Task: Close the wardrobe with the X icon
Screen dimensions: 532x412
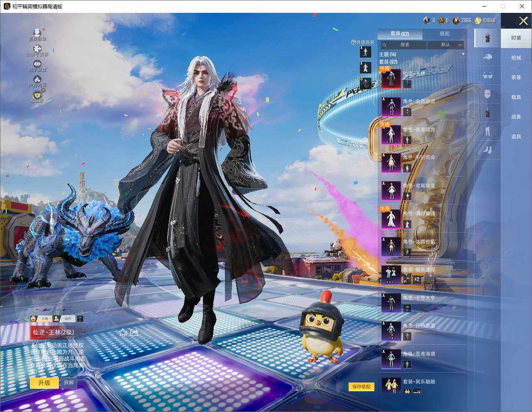Action: [x=524, y=21]
